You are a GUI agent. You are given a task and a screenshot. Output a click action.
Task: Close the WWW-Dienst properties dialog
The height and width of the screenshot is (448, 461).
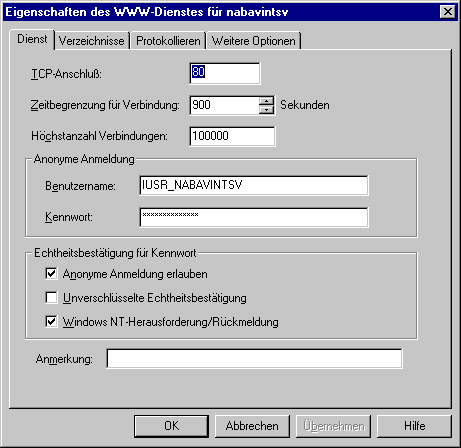(448, 12)
